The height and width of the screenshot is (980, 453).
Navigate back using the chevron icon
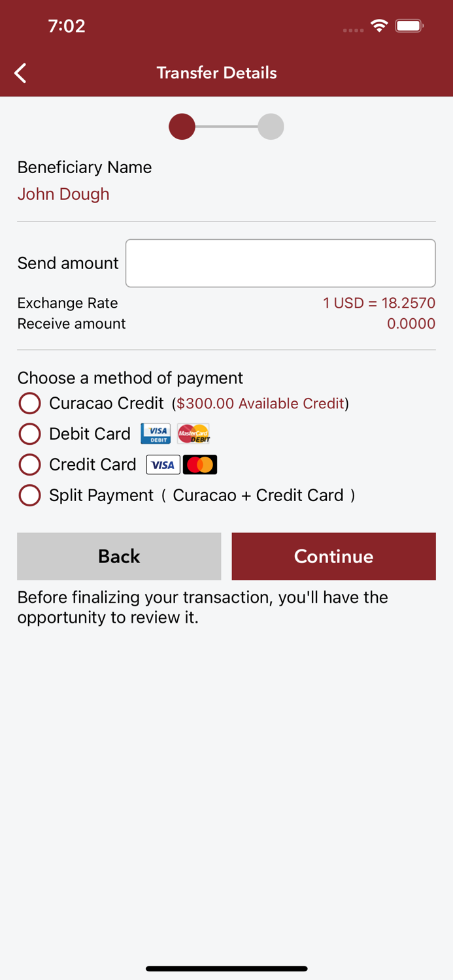(20, 73)
